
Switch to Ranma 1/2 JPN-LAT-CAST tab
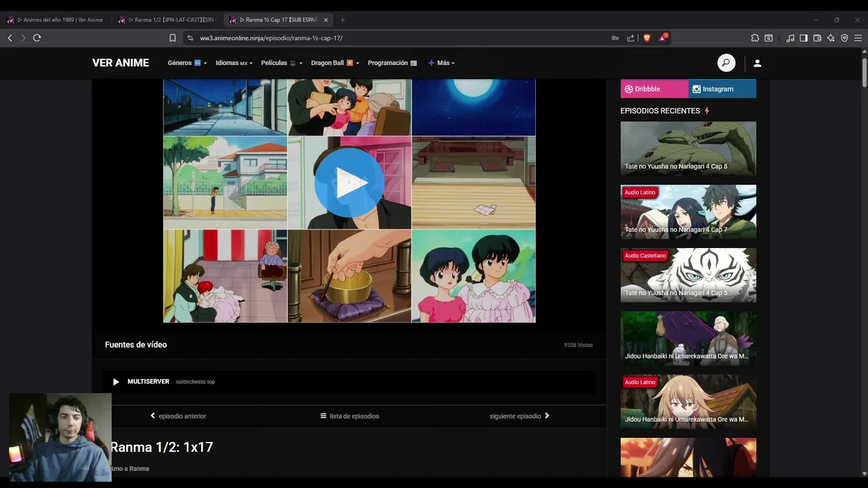(168, 20)
